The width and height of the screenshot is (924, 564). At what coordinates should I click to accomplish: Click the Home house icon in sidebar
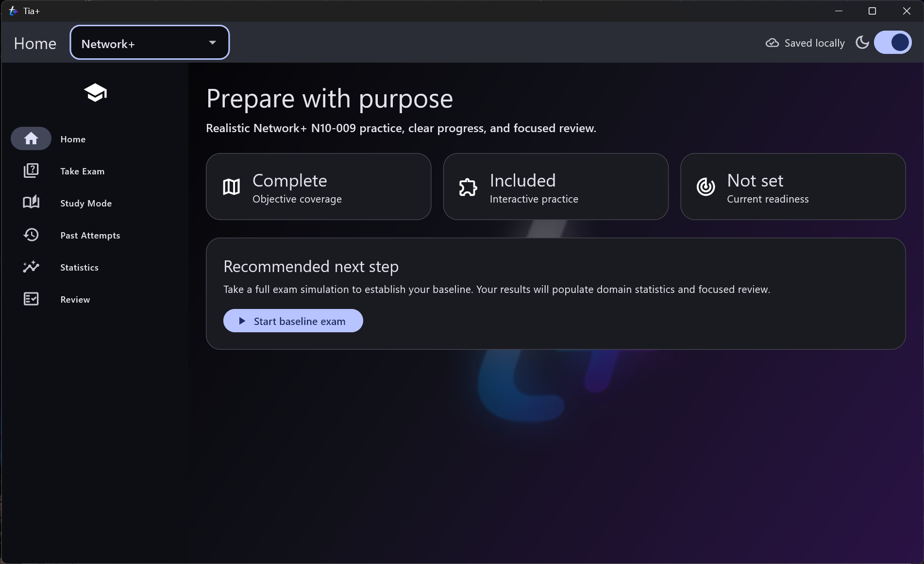pyautogui.click(x=31, y=139)
